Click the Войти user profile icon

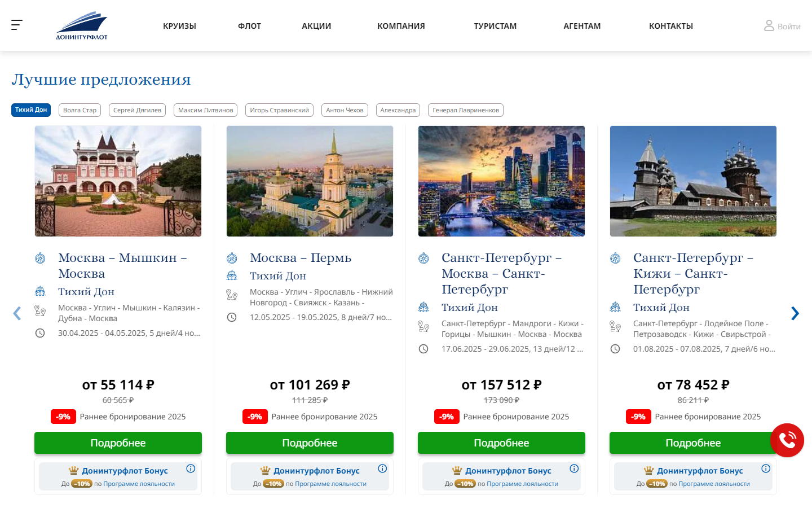pyautogui.click(x=769, y=26)
